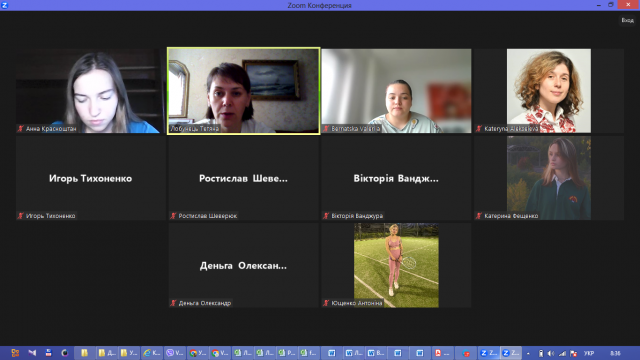
Task: Click muted mic icon beside Bernatska Valeriia
Action: coord(326,129)
